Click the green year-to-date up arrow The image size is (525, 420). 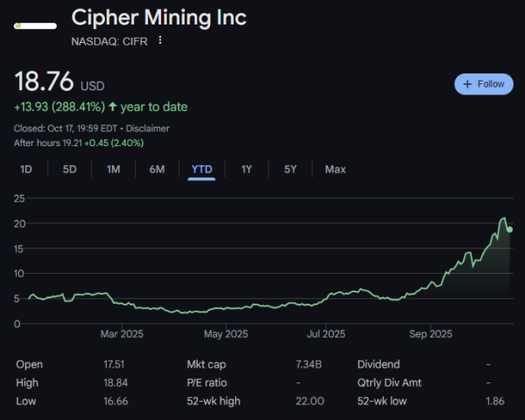(x=112, y=107)
